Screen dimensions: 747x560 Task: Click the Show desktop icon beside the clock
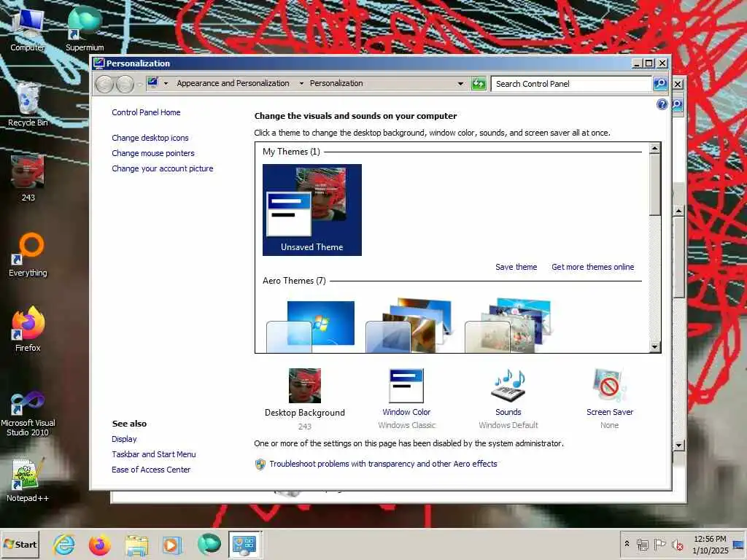(740, 544)
